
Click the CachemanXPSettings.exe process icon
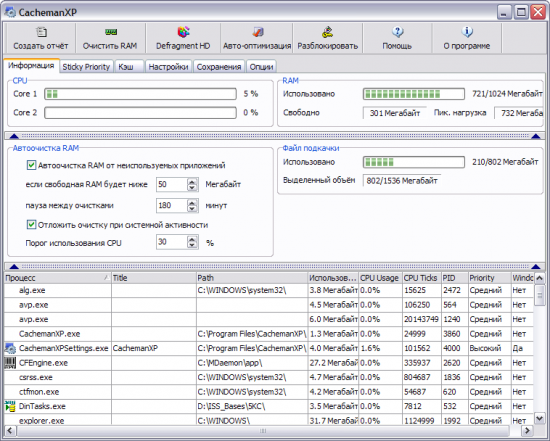pos(10,348)
